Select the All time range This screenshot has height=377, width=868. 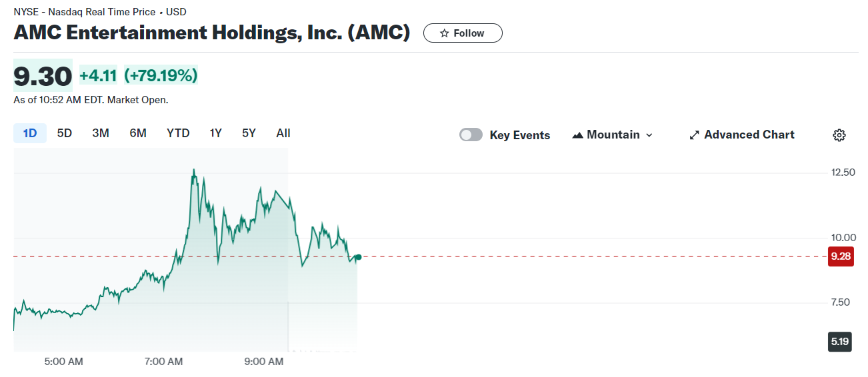pyautogui.click(x=283, y=133)
